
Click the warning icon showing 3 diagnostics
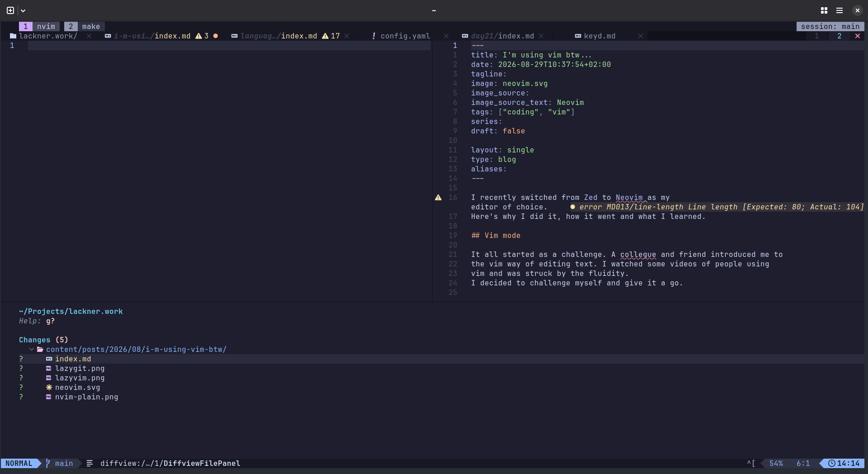198,36
